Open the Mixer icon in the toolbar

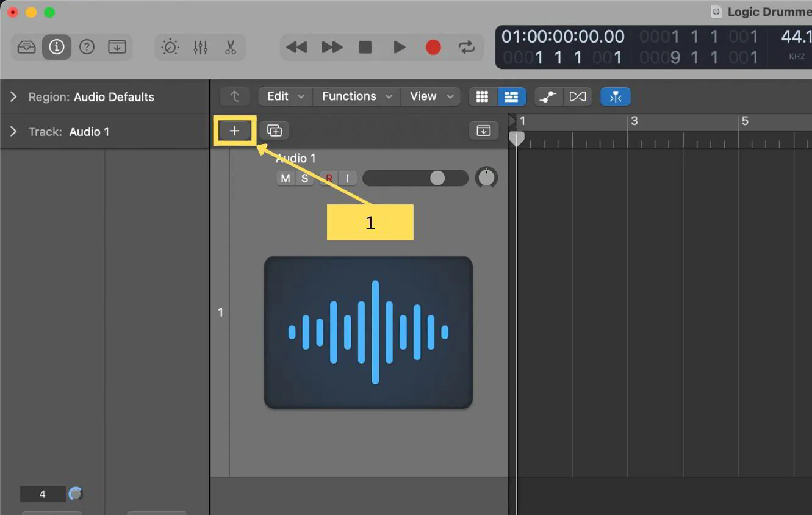tap(200, 47)
